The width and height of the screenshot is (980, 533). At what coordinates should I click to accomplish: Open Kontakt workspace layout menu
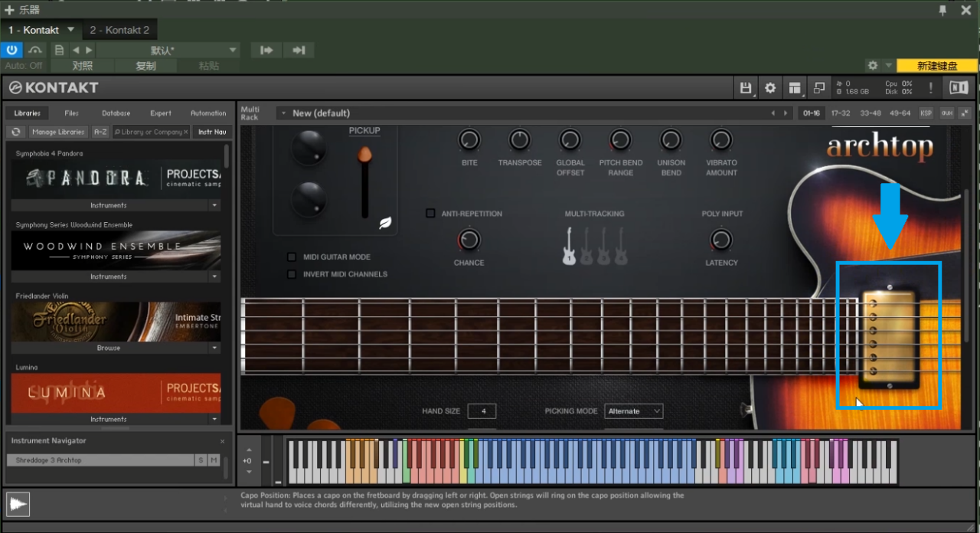tap(795, 88)
